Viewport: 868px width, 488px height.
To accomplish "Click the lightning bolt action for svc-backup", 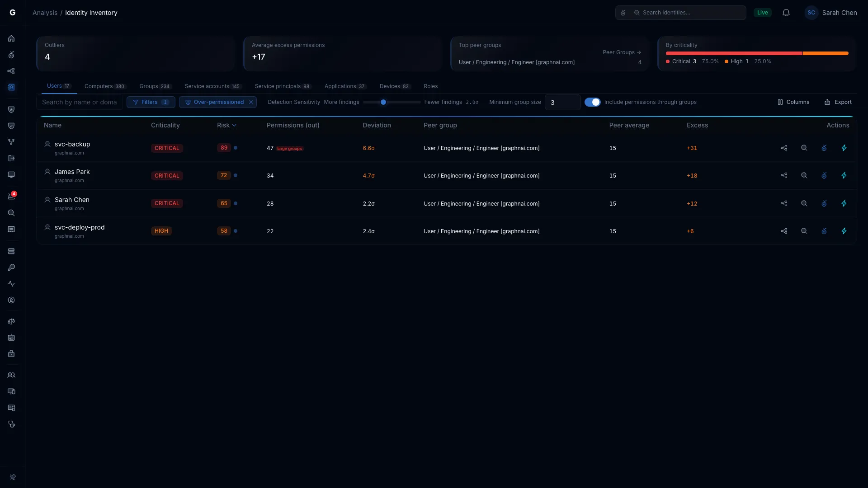I will coord(844,148).
